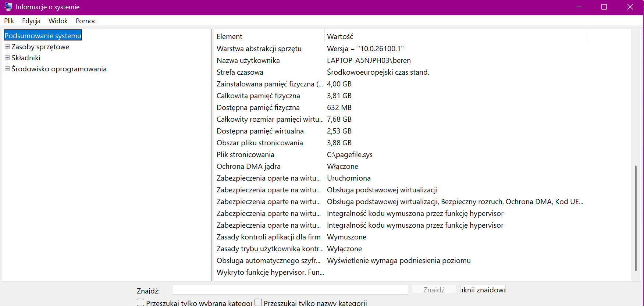Viewport: 644px width, 306px height.
Task: Focus the Znajdź search input field
Action: tap(291, 290)
